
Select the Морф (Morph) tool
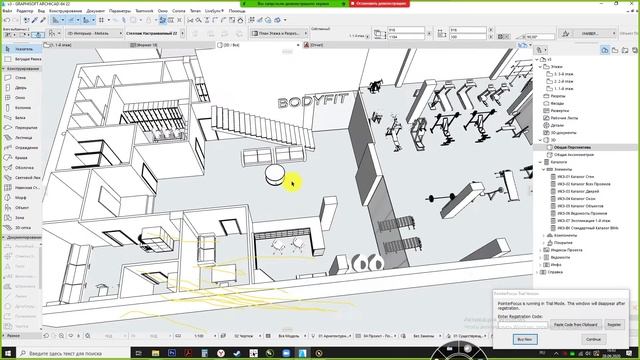tap(22, 198)
